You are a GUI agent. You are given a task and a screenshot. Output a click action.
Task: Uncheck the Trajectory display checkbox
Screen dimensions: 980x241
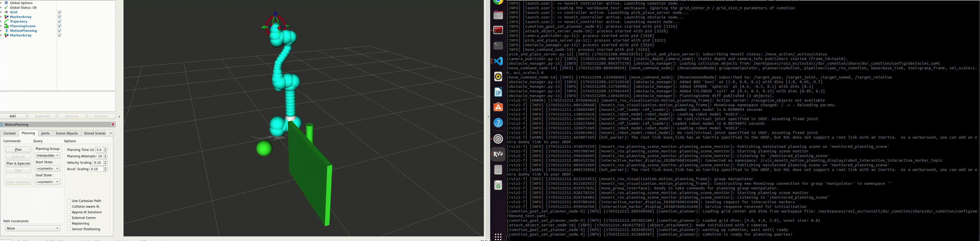tap(59, 22)
